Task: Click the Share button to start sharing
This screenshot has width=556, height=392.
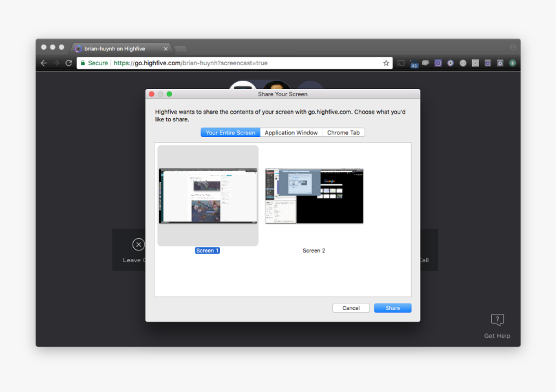Action: pos(392,307)
